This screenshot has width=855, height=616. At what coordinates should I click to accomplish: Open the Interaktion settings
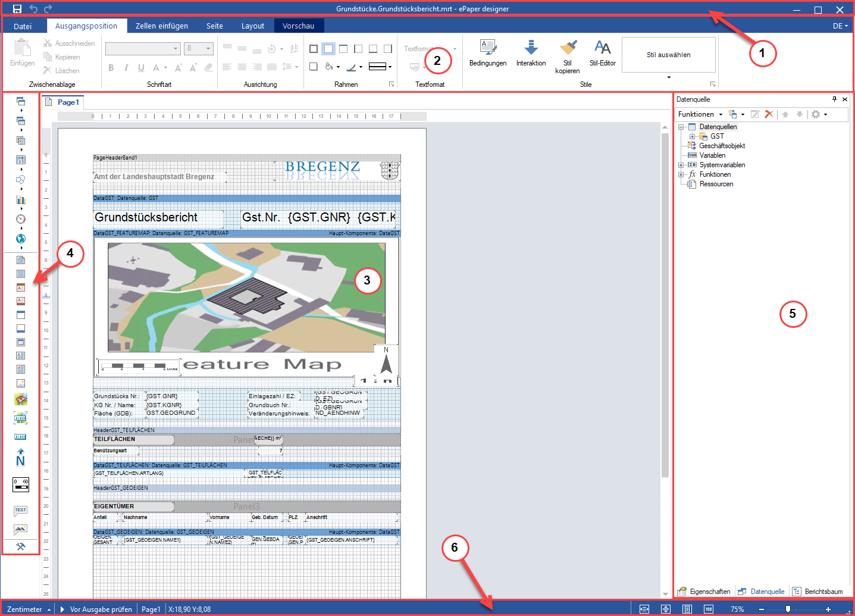[530, 54]
